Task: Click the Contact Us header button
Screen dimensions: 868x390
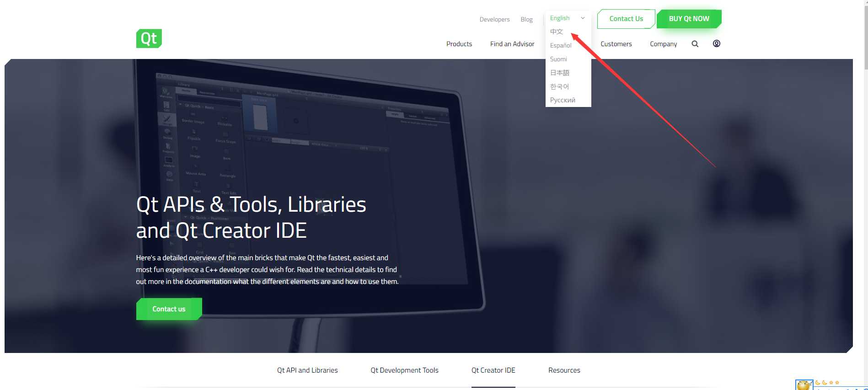Action: 626,19
